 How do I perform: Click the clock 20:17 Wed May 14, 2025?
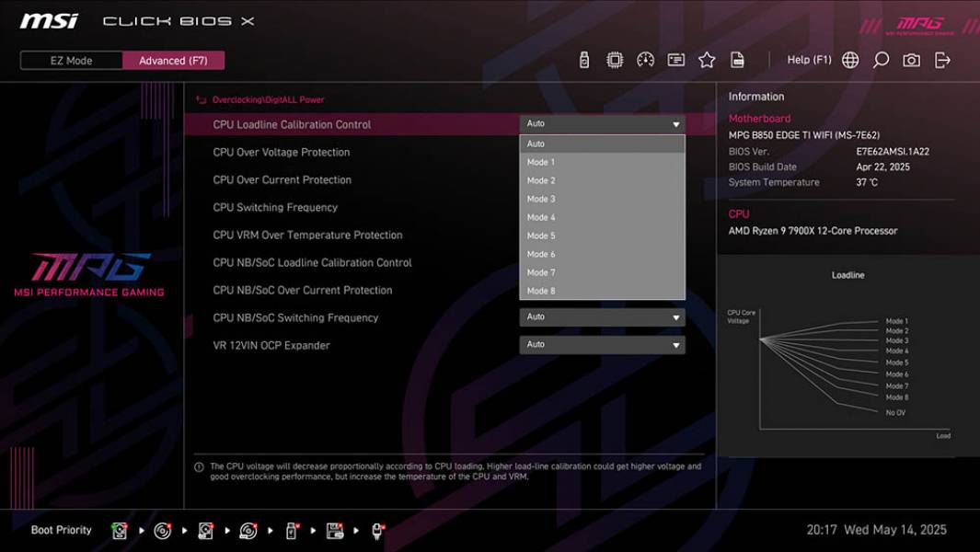point(876,530)
